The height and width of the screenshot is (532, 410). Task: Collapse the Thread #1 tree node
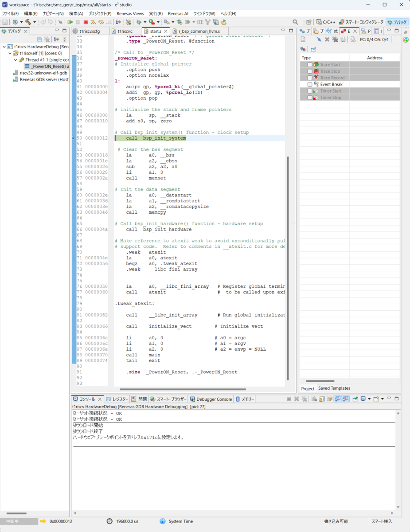pyautogui.click(x=16, y=60)
